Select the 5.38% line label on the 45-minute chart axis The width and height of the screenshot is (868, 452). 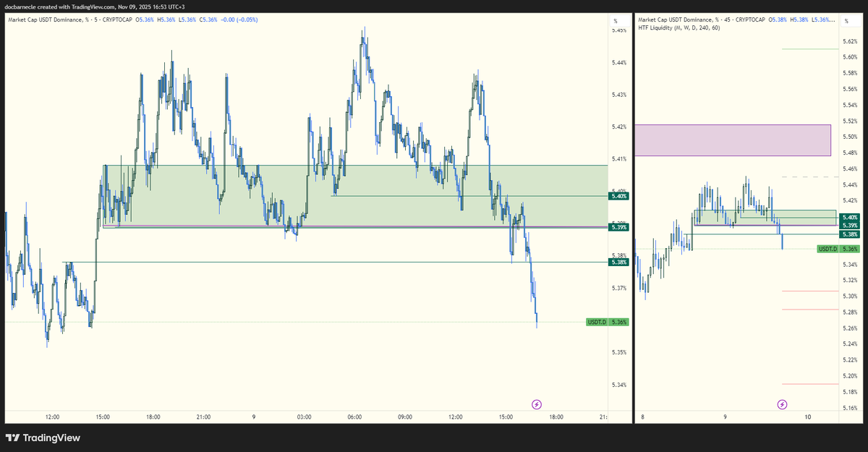point(849,234)
